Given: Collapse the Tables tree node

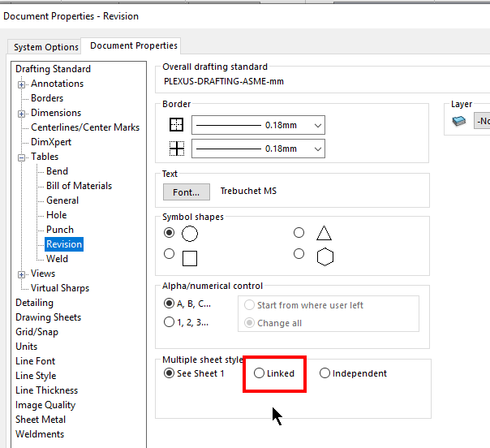Looking at the screenshot, I should (23, 157).
